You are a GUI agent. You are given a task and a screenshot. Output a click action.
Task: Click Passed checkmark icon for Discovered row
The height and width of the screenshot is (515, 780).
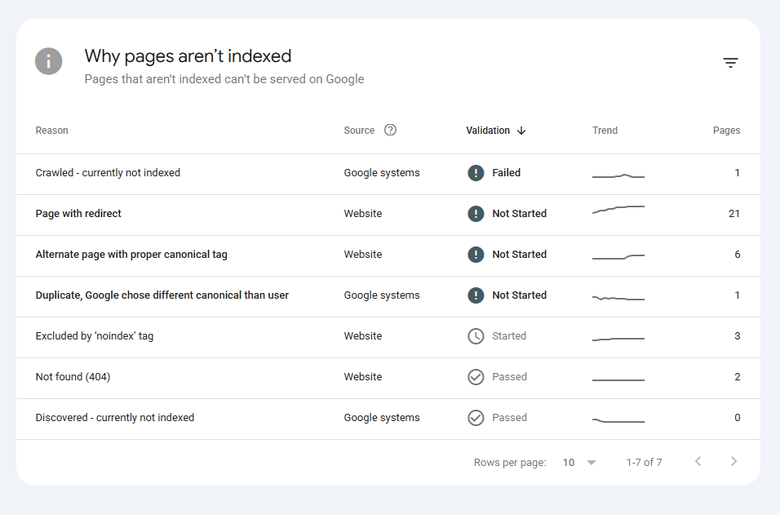coord(476,417)
